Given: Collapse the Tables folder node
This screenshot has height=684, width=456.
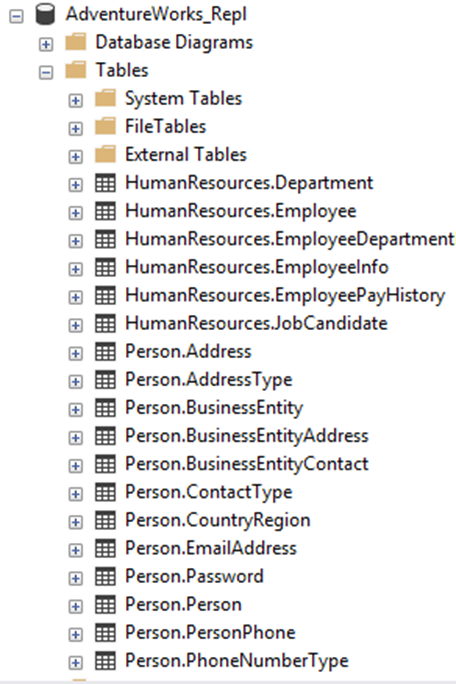Looking at the screenshot, I should [46, 72].
